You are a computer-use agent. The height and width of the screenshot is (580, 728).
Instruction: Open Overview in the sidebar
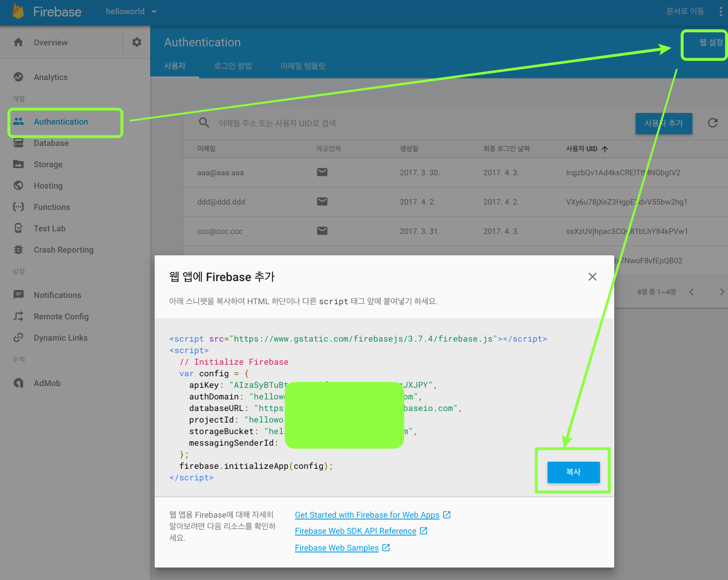tap(51, 43)
